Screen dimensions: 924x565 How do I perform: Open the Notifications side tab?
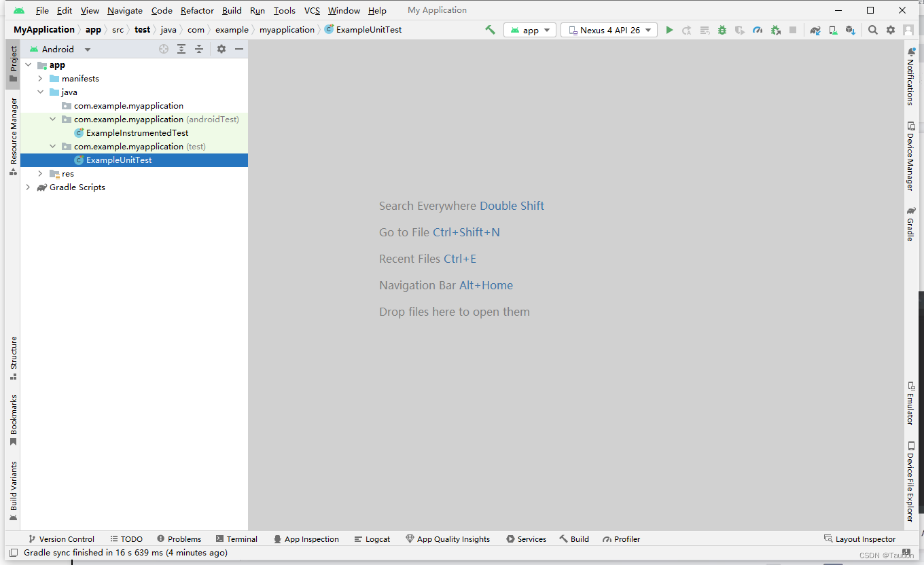[911, 76]
